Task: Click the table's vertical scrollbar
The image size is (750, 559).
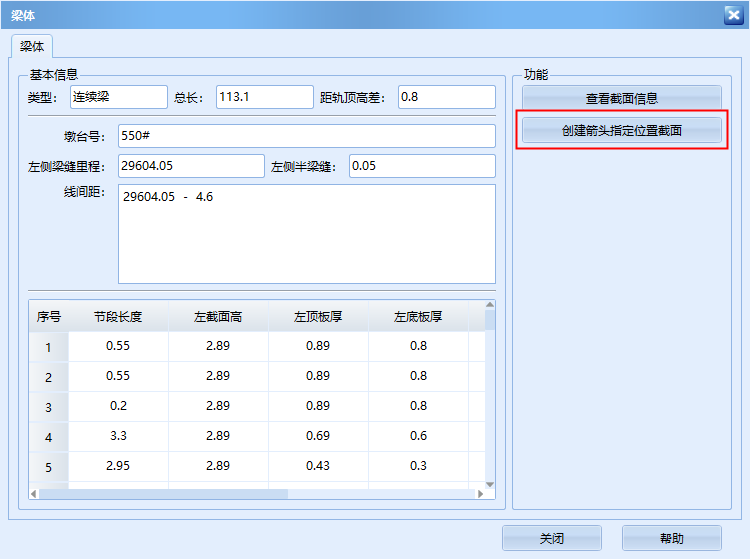Action: 490,400
